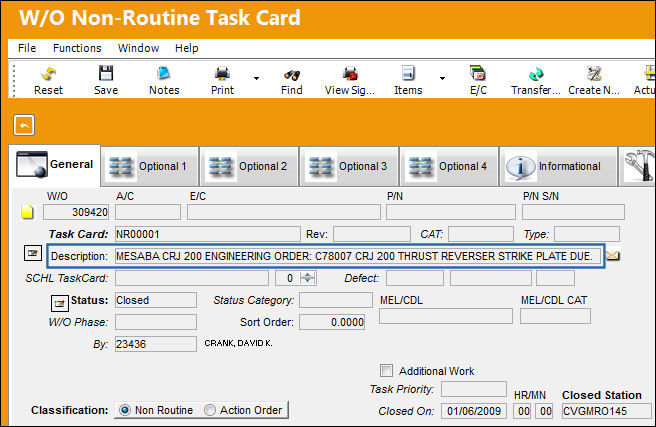Select the Action Order radio button
The height and width of the screenshot is (427, 656).
point(210,410)
